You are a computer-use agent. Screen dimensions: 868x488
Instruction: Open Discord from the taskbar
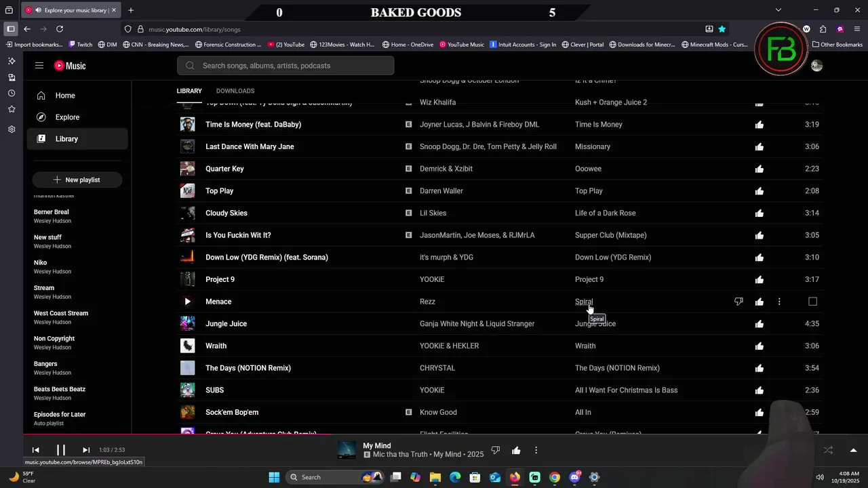pyautogui.click(x=575, y=477)
